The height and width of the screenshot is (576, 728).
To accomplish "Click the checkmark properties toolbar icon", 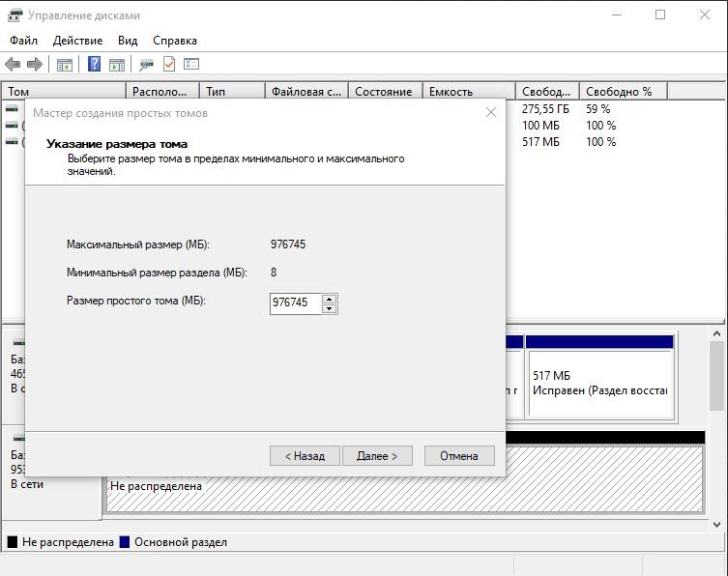I will point(169,64).
